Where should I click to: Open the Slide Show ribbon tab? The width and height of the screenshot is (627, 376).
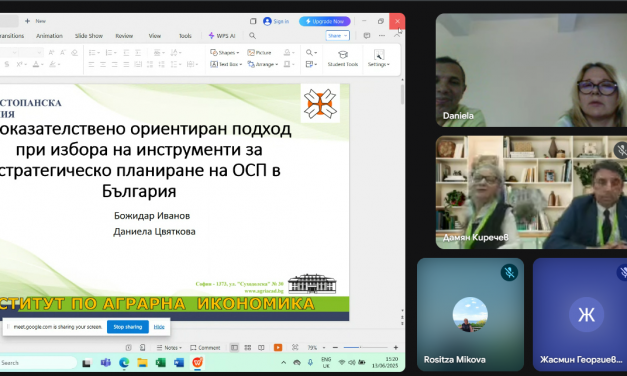tap(89, 36)
